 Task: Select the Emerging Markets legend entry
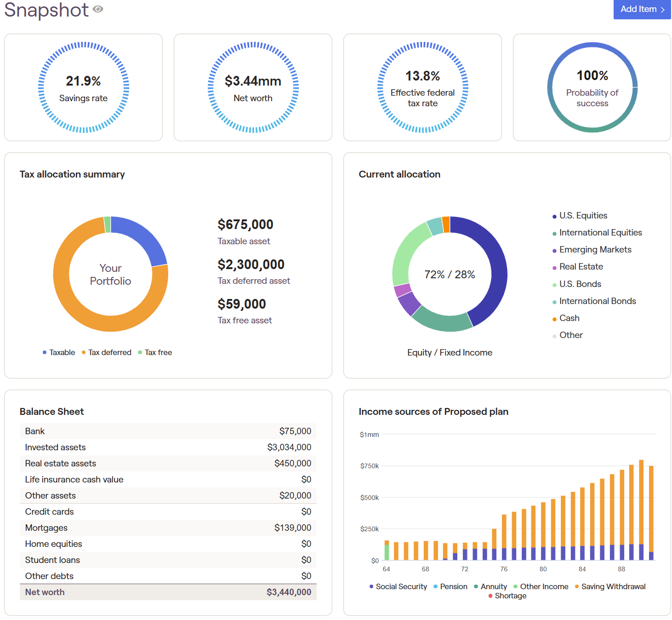(592, 250)
